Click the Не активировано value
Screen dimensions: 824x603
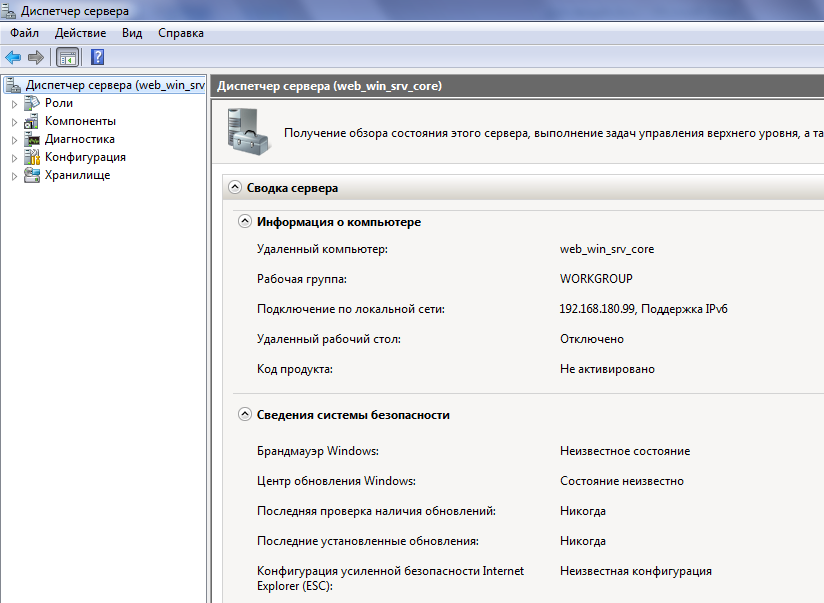607,369
